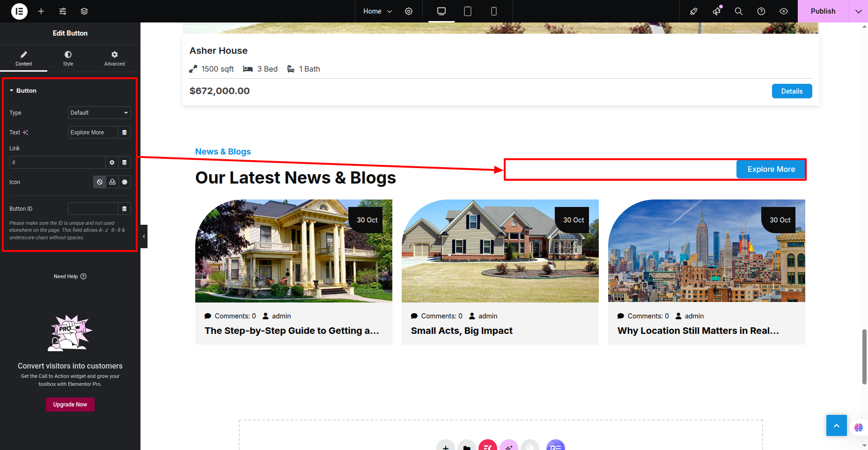868x450 pixels.
Task: Switch to the Advanced tab
Action: 114,58
